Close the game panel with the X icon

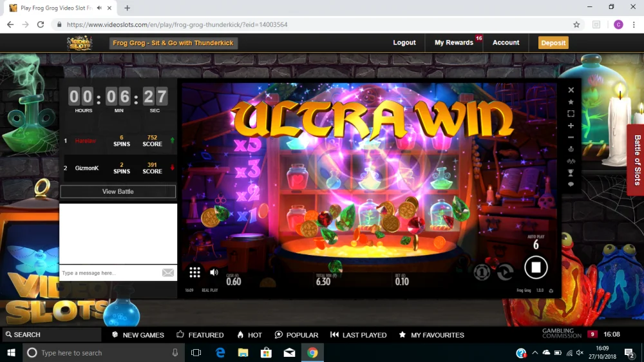pos(571,90)
